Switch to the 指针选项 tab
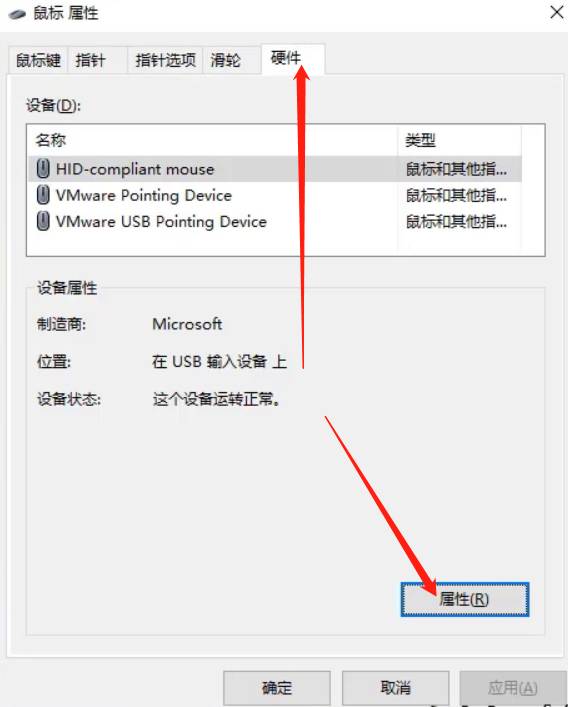The height and width of the screenshot is (707, 568). pos(165,60)
